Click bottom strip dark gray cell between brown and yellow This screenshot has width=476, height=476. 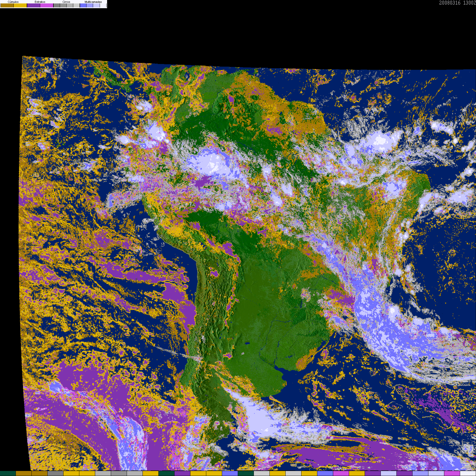pos(56,473)
